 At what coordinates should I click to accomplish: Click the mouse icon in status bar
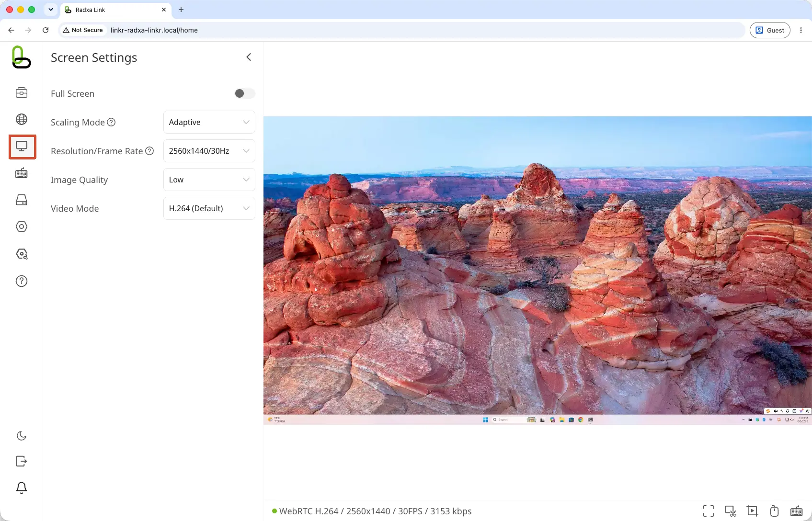click(x=774, y=511)
